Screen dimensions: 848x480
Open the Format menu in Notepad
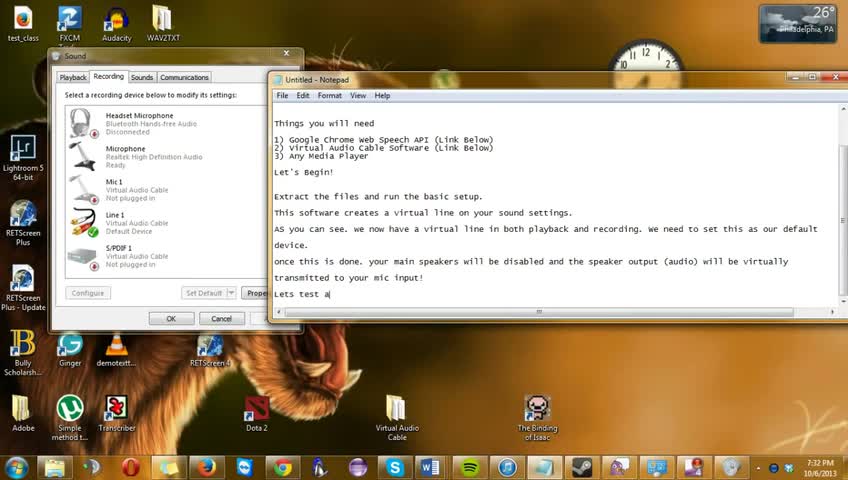click(x=329, y=96)
